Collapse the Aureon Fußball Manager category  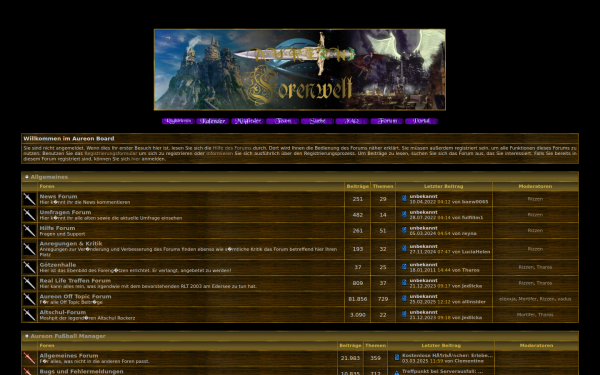coord(27,336)
